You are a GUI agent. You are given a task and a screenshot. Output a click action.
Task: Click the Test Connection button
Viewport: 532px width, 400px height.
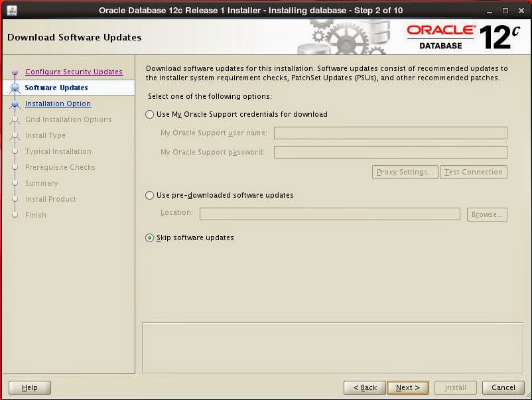pos(474,172)
